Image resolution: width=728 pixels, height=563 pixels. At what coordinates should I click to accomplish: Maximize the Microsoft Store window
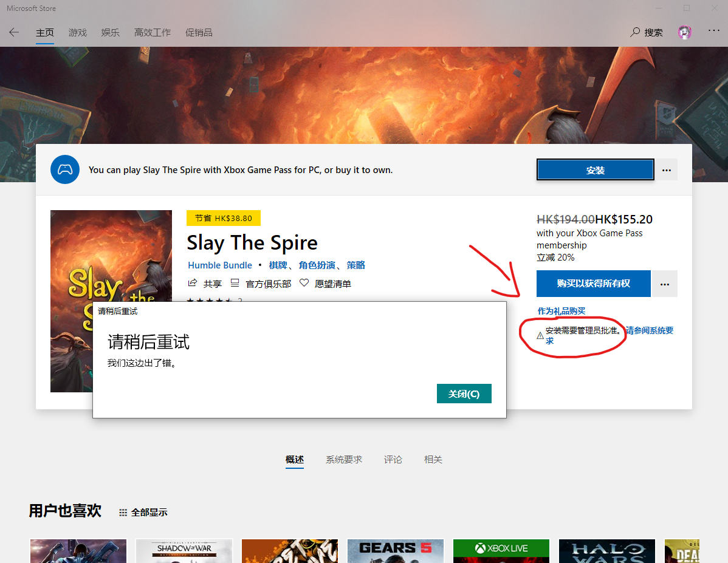[x=686, y=8]
